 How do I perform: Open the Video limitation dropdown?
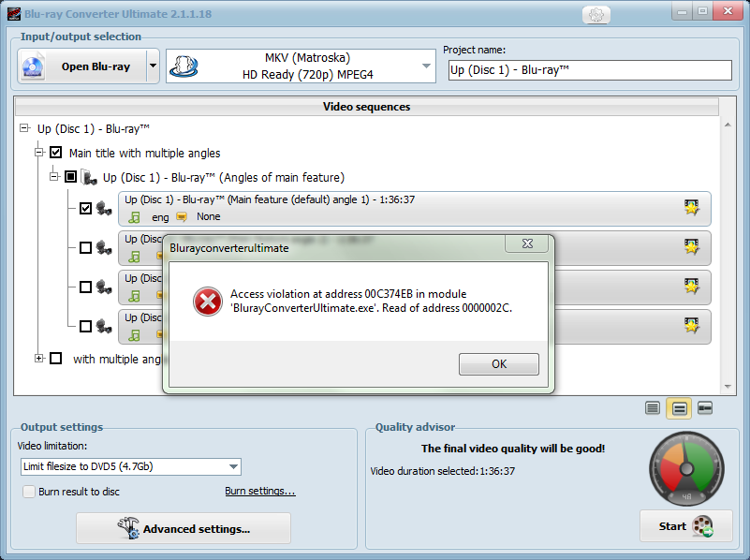[130, 466]
